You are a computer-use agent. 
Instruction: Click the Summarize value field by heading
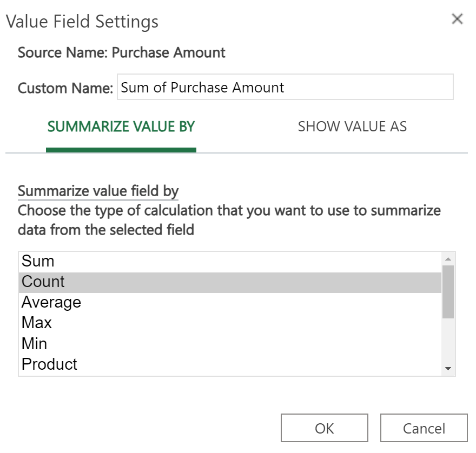click(98, 191)
